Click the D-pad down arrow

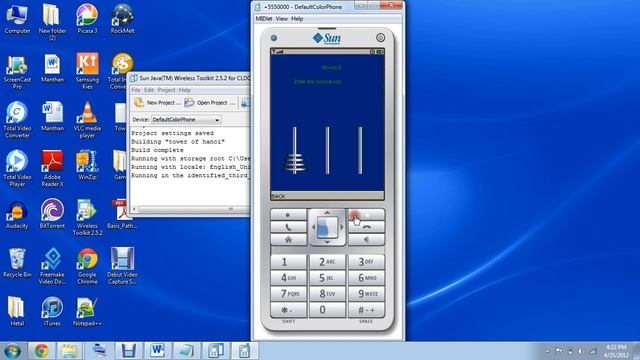tap(327, 242)
